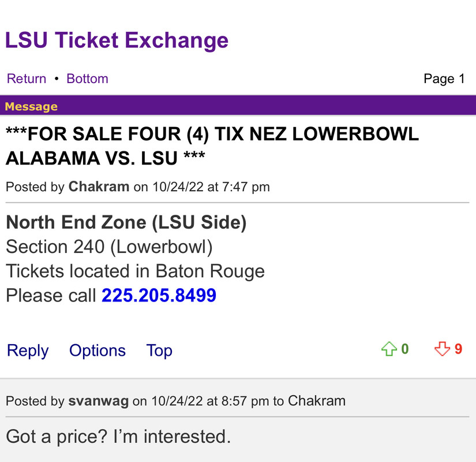Click the green upvote count 0
This screenshot has width=476, height=462.
click(x=405, y=349)
